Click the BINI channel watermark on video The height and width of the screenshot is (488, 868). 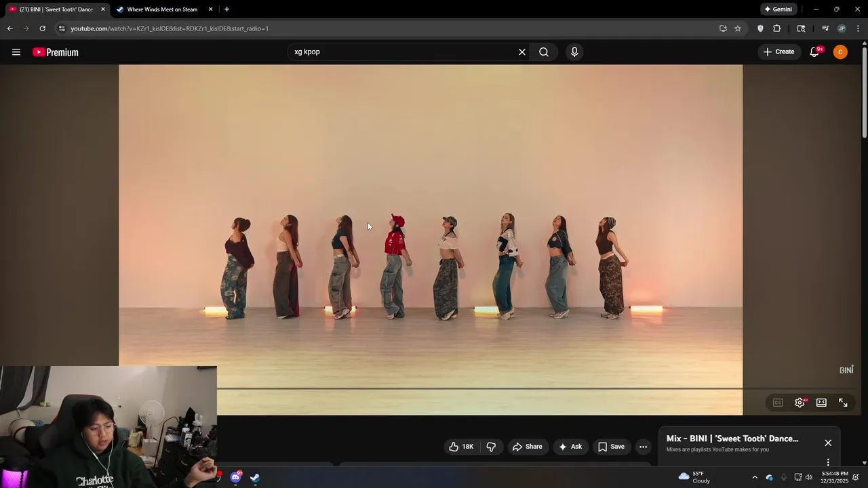[846, 369]
